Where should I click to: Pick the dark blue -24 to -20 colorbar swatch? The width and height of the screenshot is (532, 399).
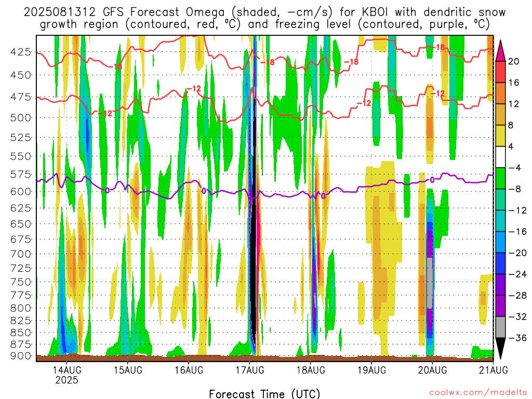click(x=500, y=263)
